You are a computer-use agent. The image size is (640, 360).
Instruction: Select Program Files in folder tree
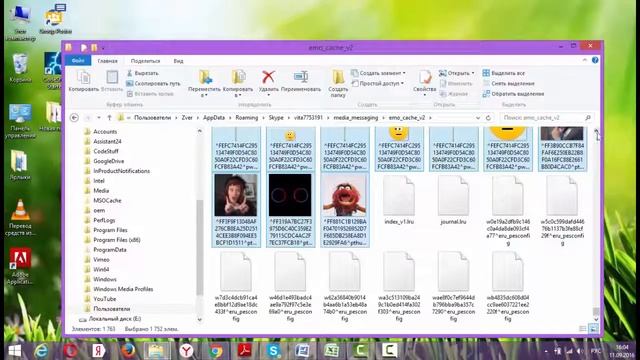(110, 230)
